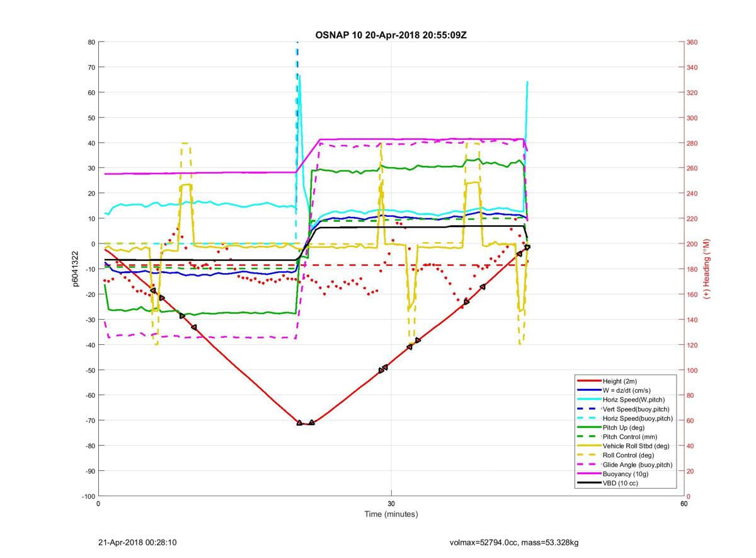The height and width of the screenshot is (558, 756).
Task: Click the 140 tick on the heading axis
Action: click(692, 320)
